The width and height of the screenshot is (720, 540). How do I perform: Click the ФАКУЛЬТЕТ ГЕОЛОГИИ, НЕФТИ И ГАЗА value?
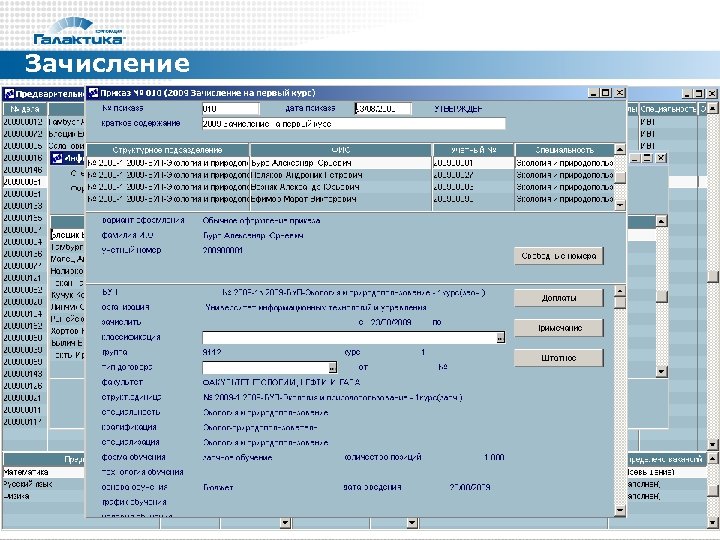281,382
